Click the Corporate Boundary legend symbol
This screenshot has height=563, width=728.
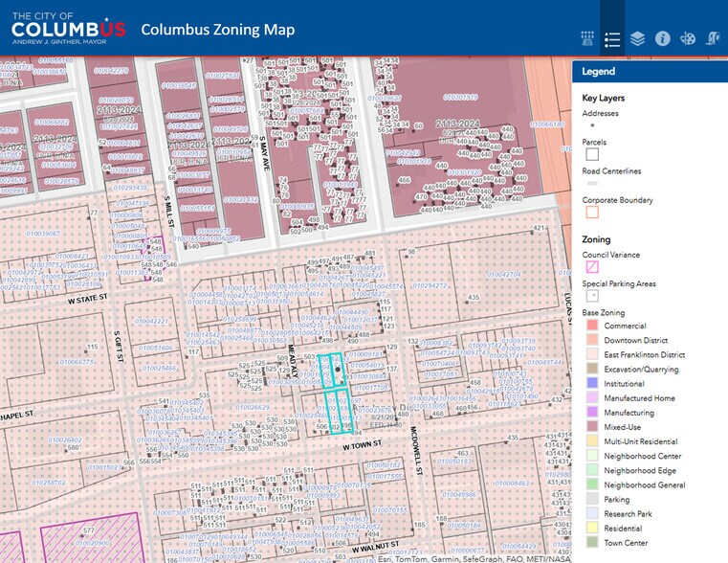pyautogui.click(x=592, y=213)
